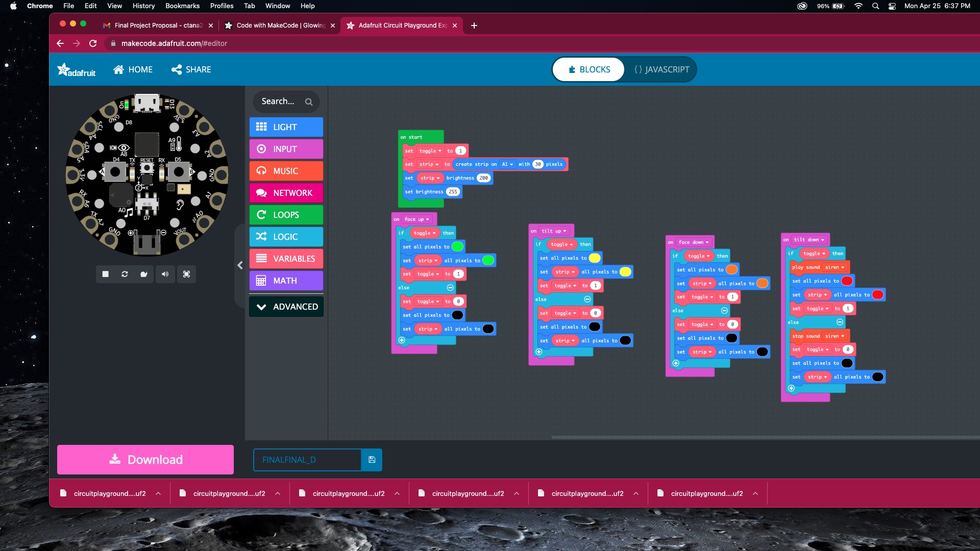The width and height of the screenshot is (980, 551).
Task: Open the LOGIC blocks category
Action: [286, 237]
